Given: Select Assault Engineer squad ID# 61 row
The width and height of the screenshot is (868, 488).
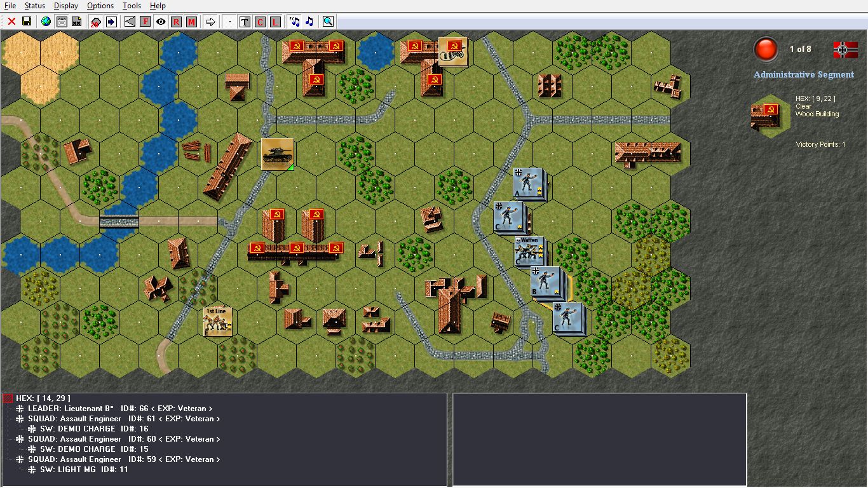Looking at the screenshot, I should (x=124, y=419).
